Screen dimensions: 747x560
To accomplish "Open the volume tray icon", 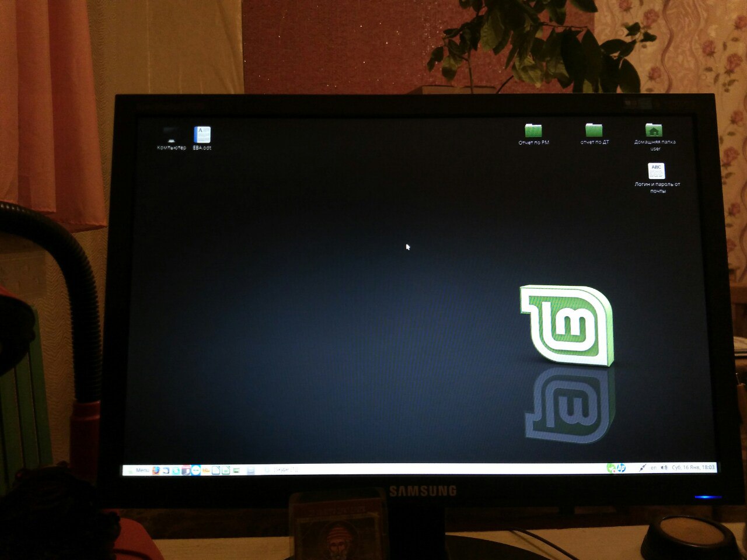I will pos(664,468).
